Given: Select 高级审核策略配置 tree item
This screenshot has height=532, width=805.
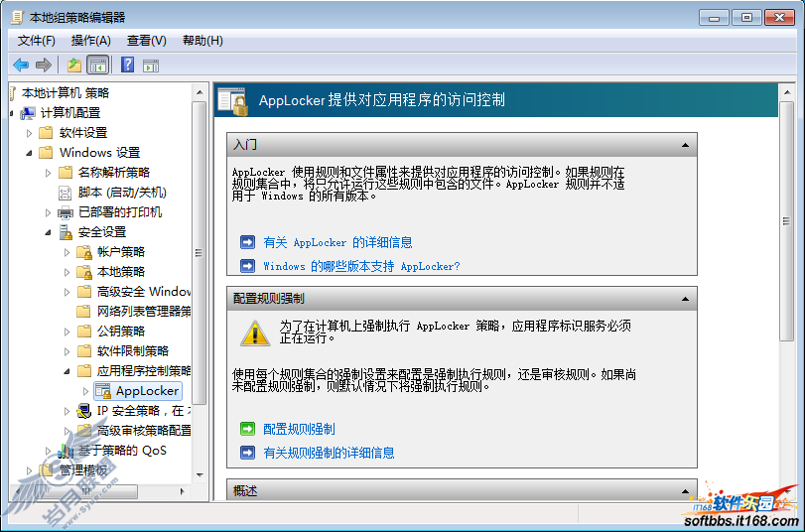Looking at the screenshot, I should [x=144, y=431].
